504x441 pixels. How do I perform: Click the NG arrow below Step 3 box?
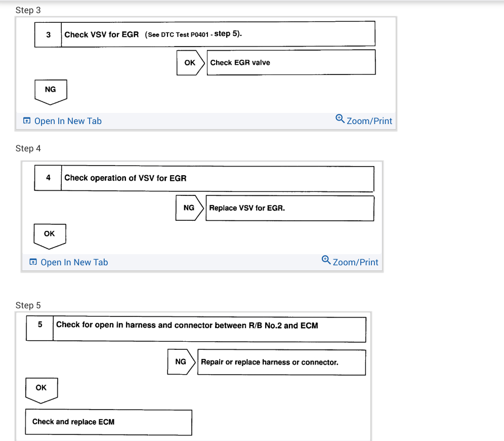(51, 91)
